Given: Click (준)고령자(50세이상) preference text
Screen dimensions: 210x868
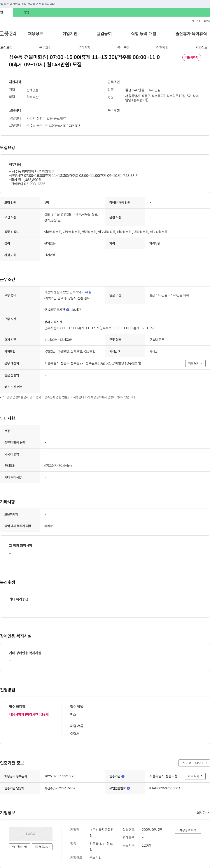Looking at the screenshot, I should point(58,466).
